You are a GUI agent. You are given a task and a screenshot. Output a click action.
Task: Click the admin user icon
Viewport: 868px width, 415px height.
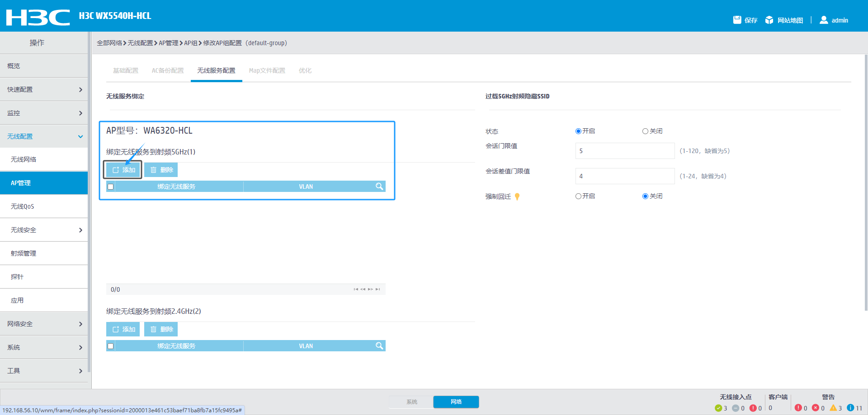(x=824, y=20)
